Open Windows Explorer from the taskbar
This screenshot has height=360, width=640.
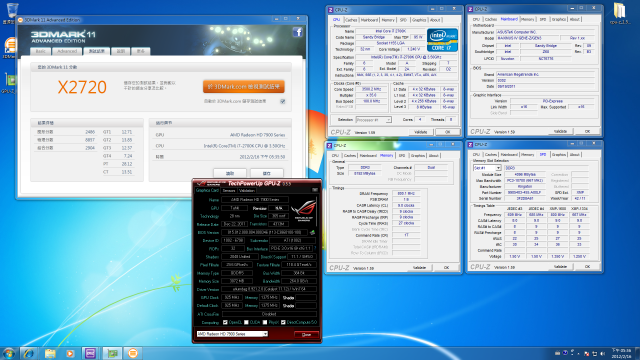pyautogui.click(x=50, y=353)
